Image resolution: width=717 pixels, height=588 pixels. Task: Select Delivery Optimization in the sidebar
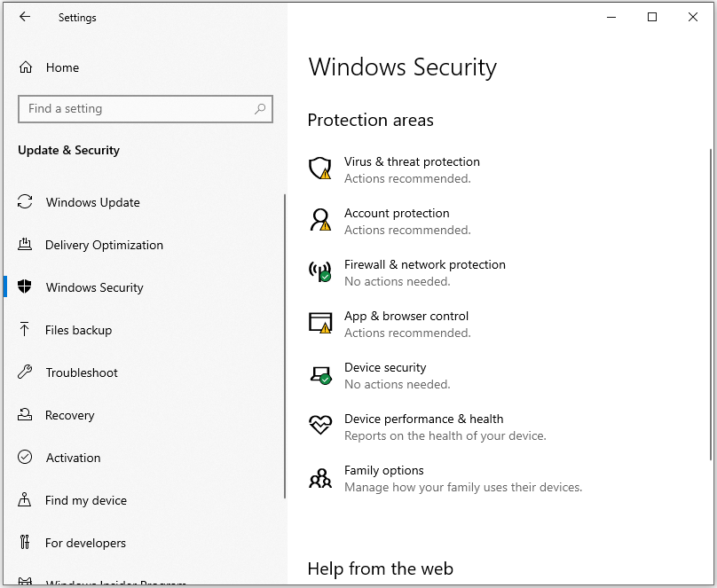[104, 245]
